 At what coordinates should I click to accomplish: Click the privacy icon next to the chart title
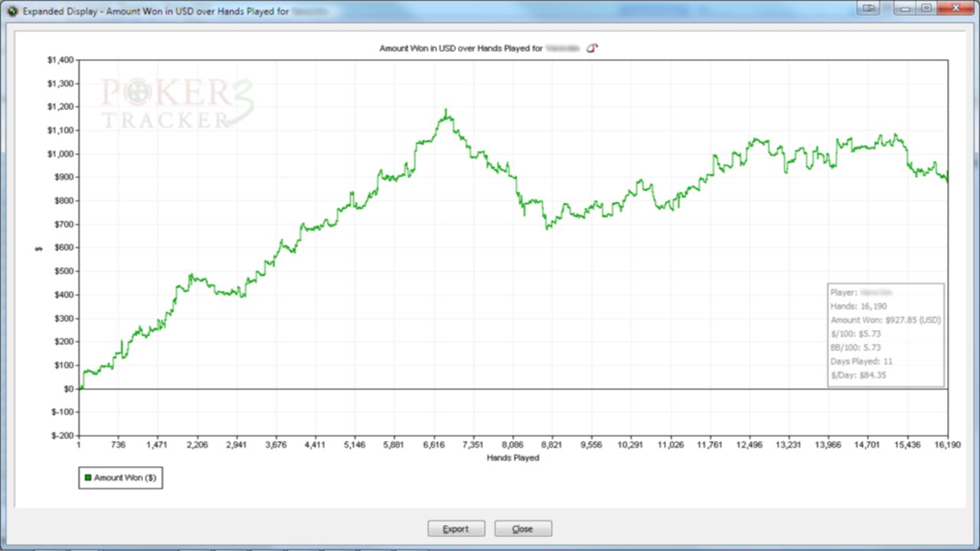click(x=591, y=47)
